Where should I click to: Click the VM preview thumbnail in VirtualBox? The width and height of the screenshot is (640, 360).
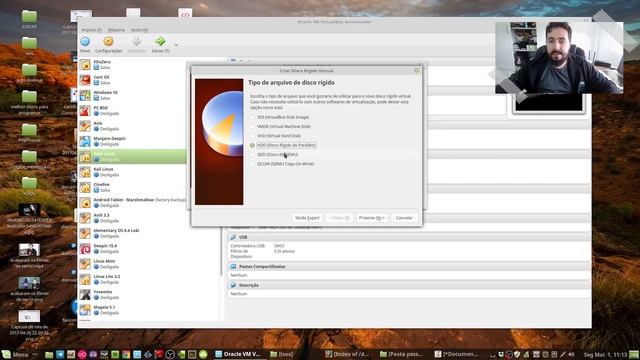(x=549, y=103)
